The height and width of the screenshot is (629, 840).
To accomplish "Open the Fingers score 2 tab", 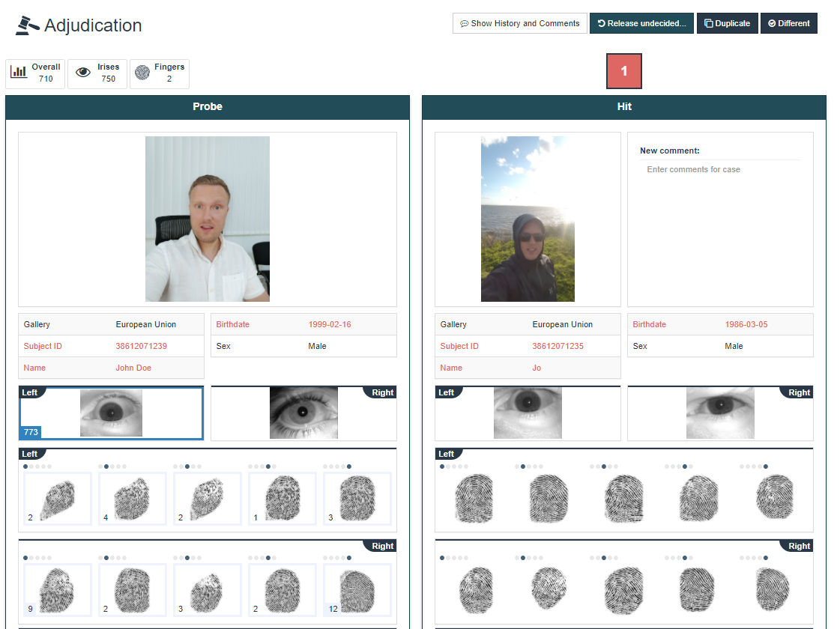I will click(160, 73).
